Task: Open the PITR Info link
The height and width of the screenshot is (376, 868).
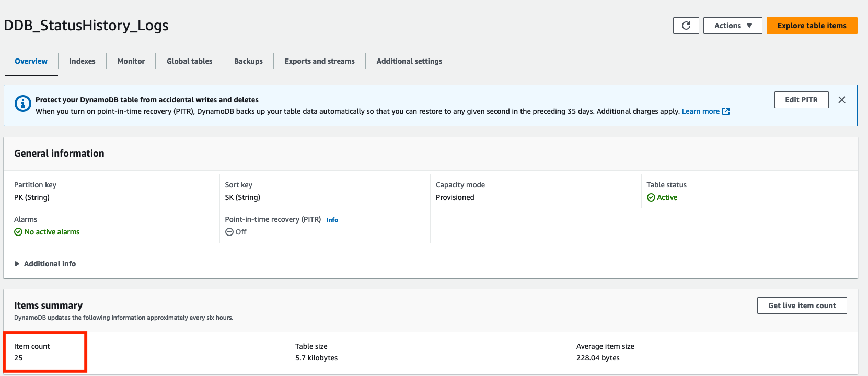Action: point(332,220)
